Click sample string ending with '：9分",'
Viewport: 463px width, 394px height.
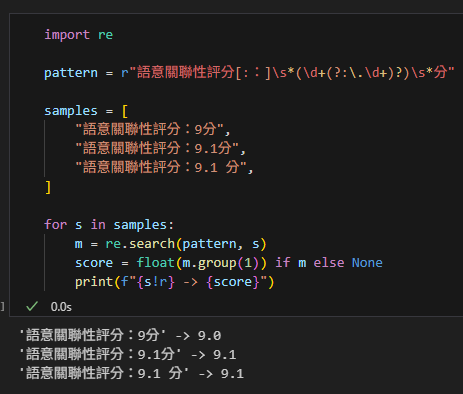pyautogui.click(x=153, y=129)
